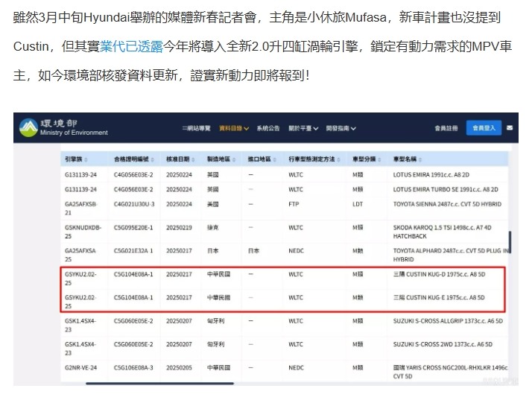Expand the 資料目錄 dropdown menu
This screenshot has width=532, height=406.
234,128
